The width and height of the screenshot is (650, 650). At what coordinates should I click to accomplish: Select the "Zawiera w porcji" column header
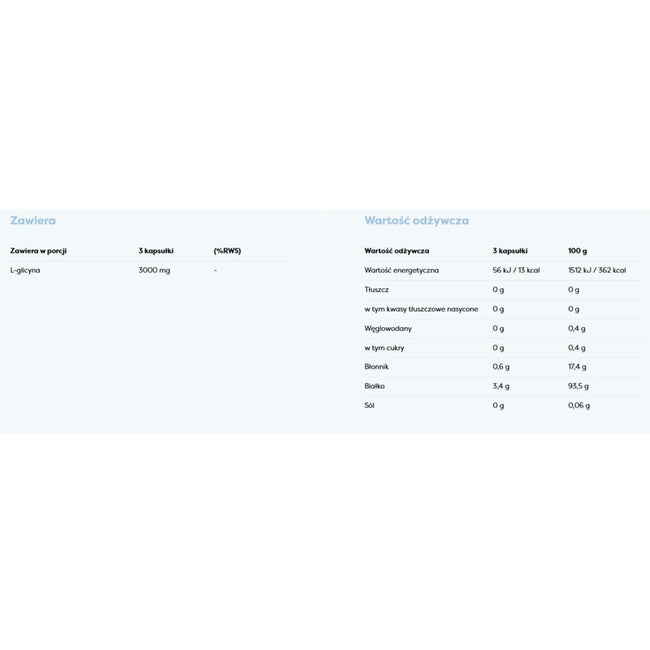[x=38, y=250]
